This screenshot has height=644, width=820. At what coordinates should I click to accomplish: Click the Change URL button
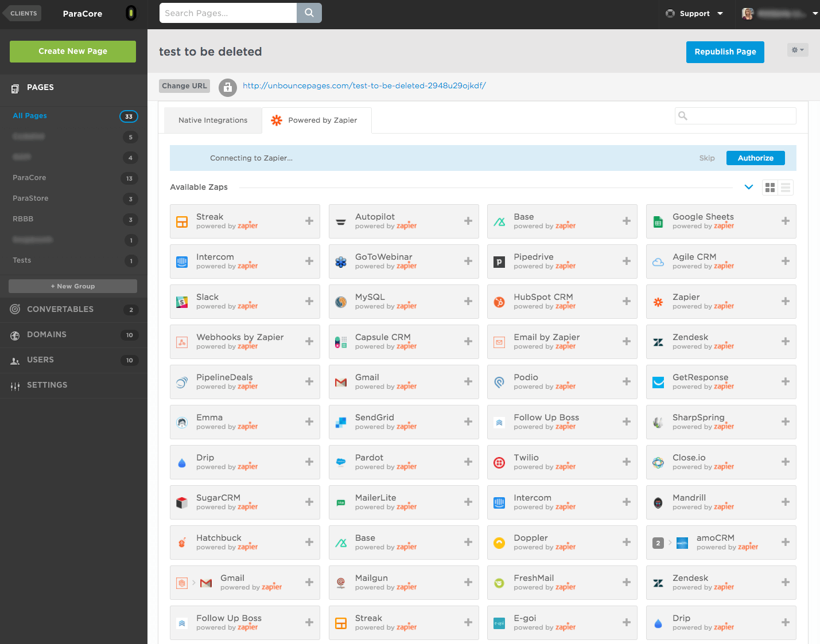(184, 86)
